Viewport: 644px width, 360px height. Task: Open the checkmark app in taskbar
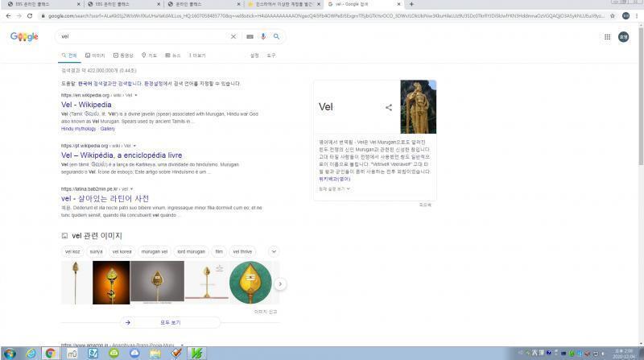coord(176,354)
